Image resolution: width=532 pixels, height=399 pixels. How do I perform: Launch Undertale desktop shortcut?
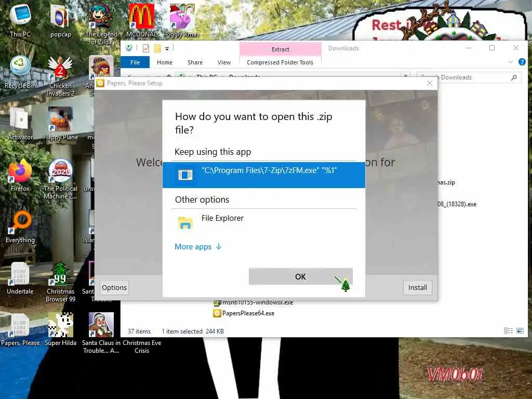tap(20, 278)
